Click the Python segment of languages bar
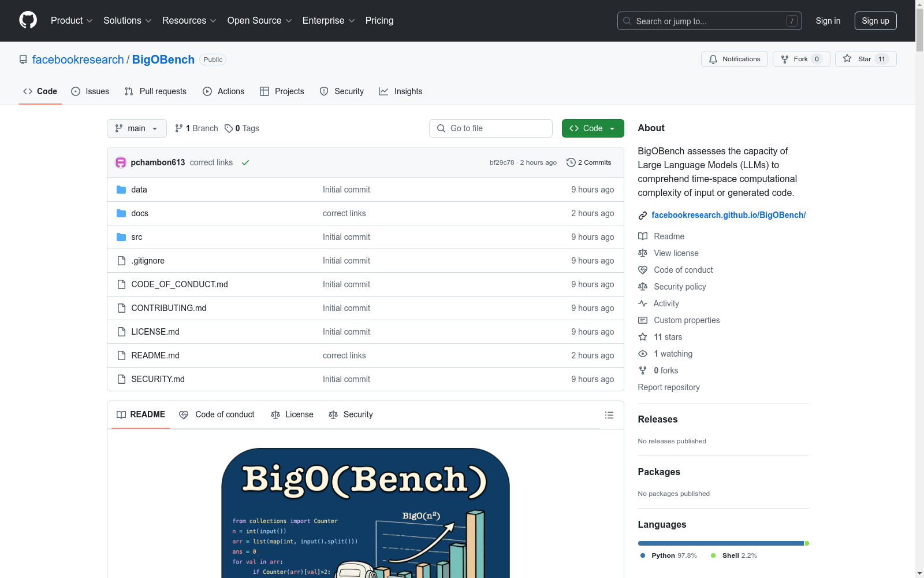This screenshot has width=924, height=578. tap(721, 543)
